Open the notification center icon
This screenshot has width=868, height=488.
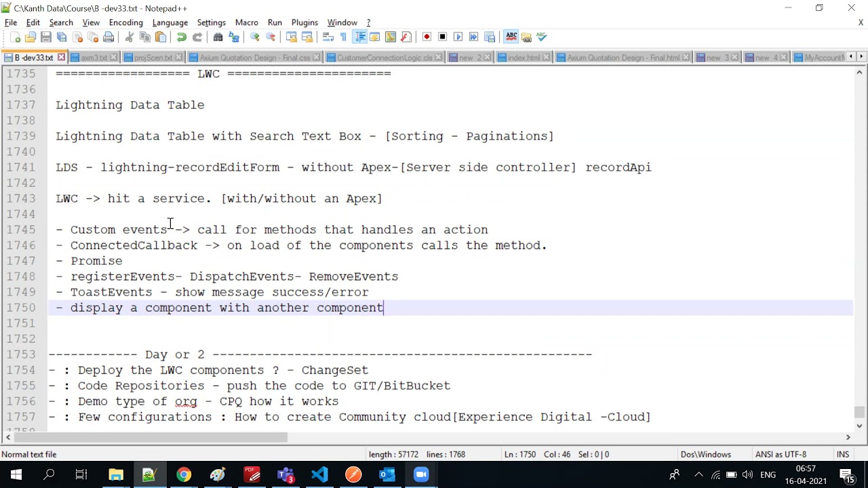click(848, 474)
